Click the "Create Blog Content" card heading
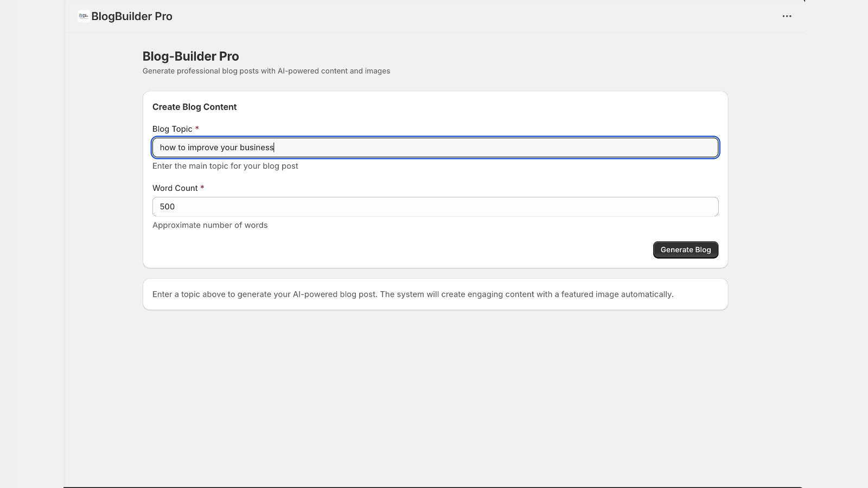Image resolution: width=868 pixels, height=488 pixels. 194,107
